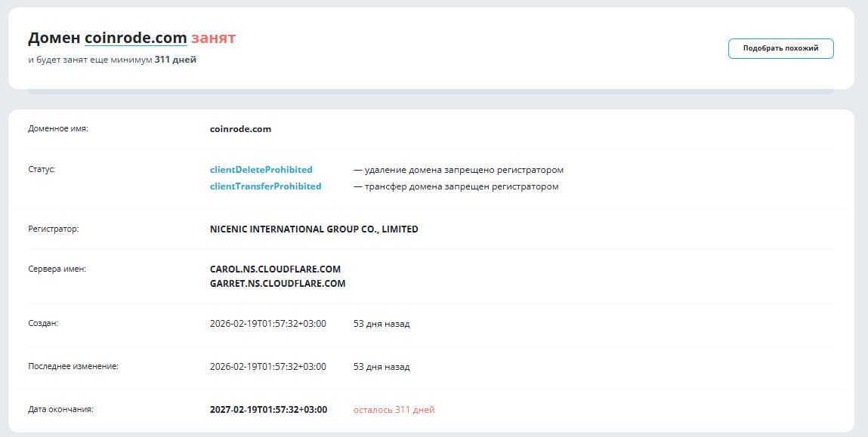868x437 pixels.
Task: Click the Дата окончания row label
Action: pos(59,408)
